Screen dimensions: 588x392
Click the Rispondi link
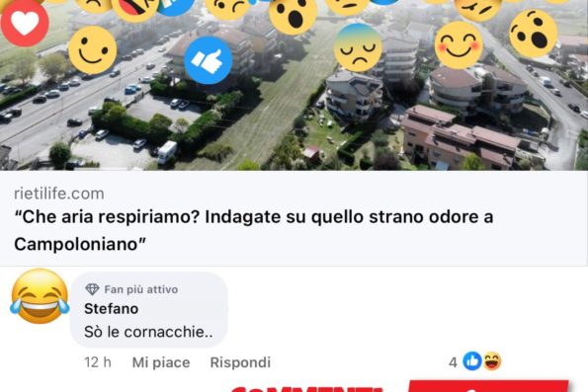[x=240, y=362]
